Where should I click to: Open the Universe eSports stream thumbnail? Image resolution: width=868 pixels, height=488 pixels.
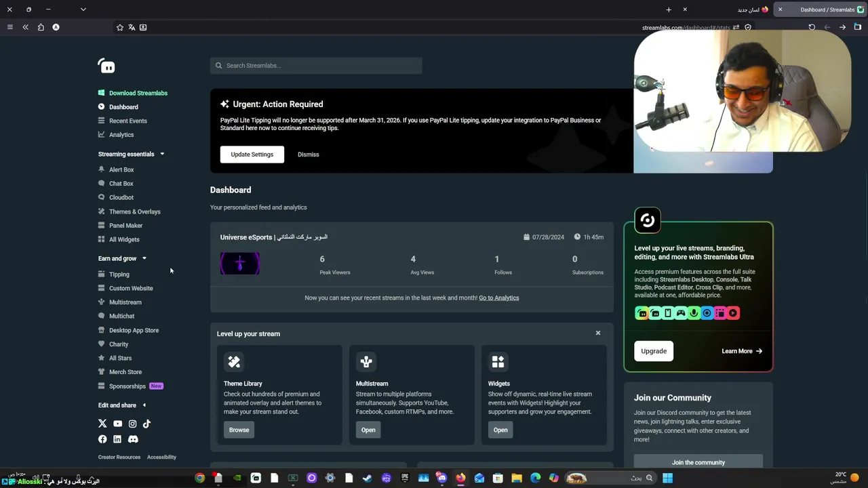point(240,264)
